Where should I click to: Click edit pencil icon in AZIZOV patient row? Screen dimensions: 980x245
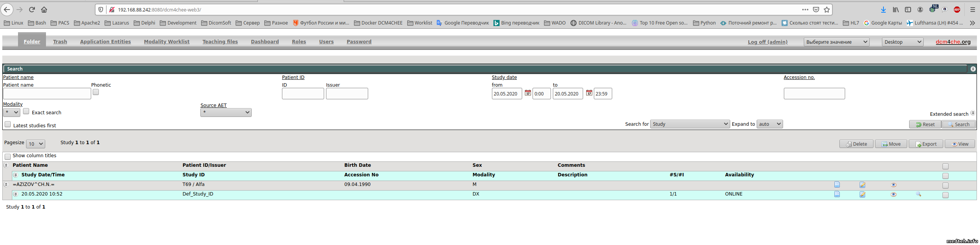pyautogui.click(x=862, y=185)
